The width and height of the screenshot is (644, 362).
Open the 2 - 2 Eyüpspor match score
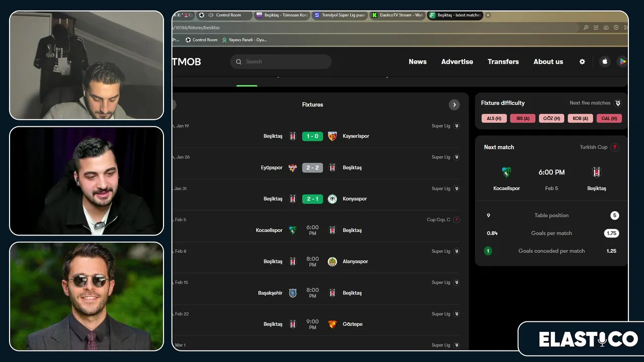tap(312, 167)
